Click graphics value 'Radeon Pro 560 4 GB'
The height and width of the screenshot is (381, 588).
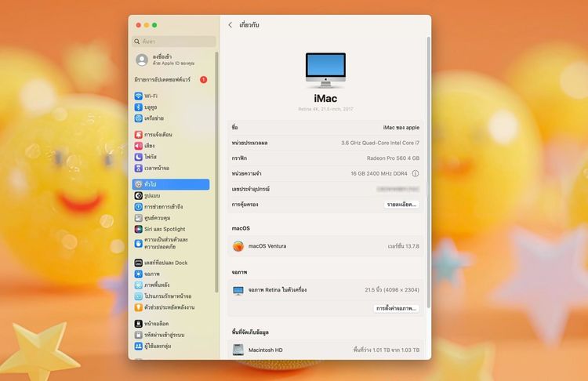coord(393,158)
